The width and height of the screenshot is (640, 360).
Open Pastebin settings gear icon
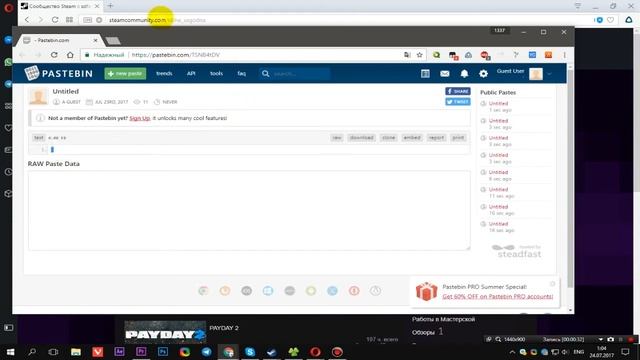[x=484, y=73]
